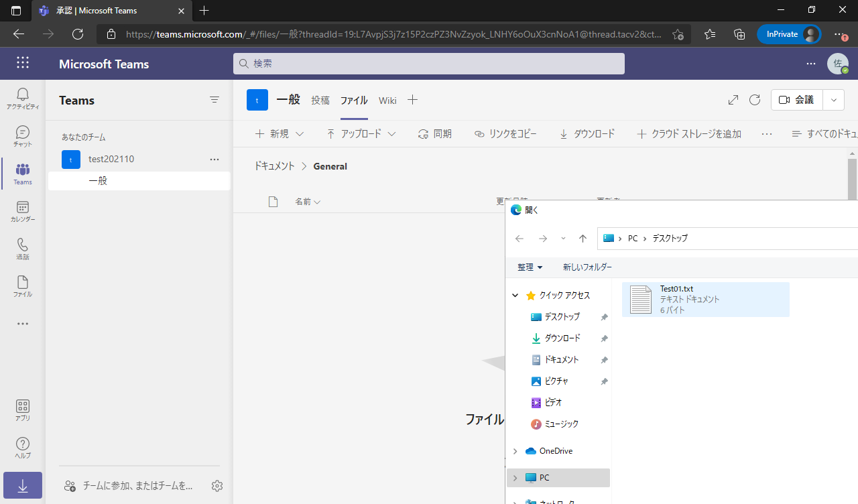858x504 pixels.
Task: Open recent locations dropdown in dialog
Action: [x=563, y=238]
